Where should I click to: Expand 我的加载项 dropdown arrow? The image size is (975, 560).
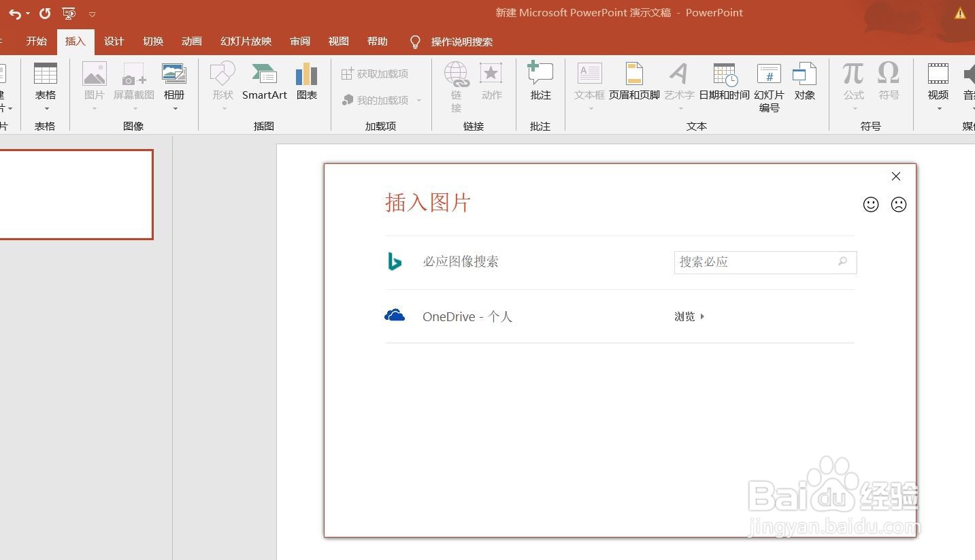click(419, 100)
